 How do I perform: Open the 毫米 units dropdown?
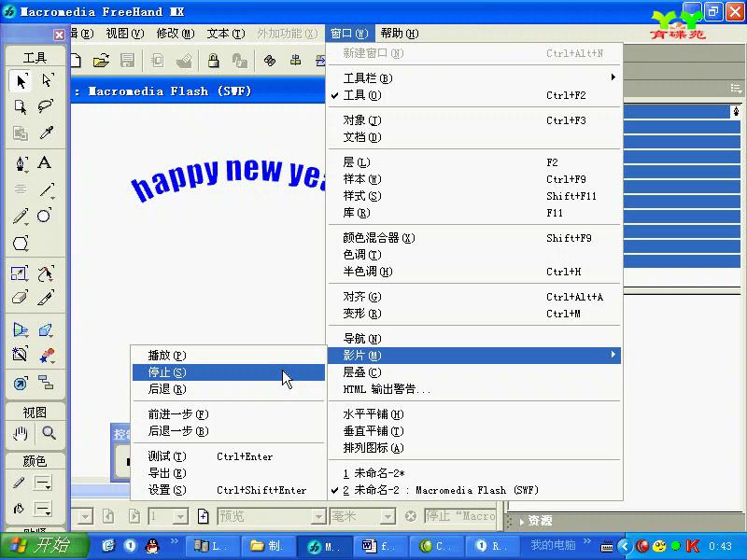click(x=388, y=516)
